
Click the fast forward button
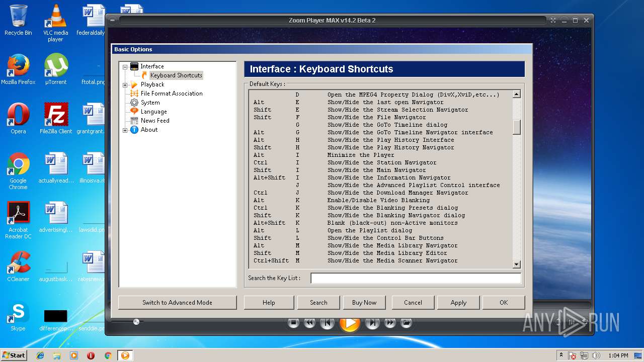[x=390, y=323]
